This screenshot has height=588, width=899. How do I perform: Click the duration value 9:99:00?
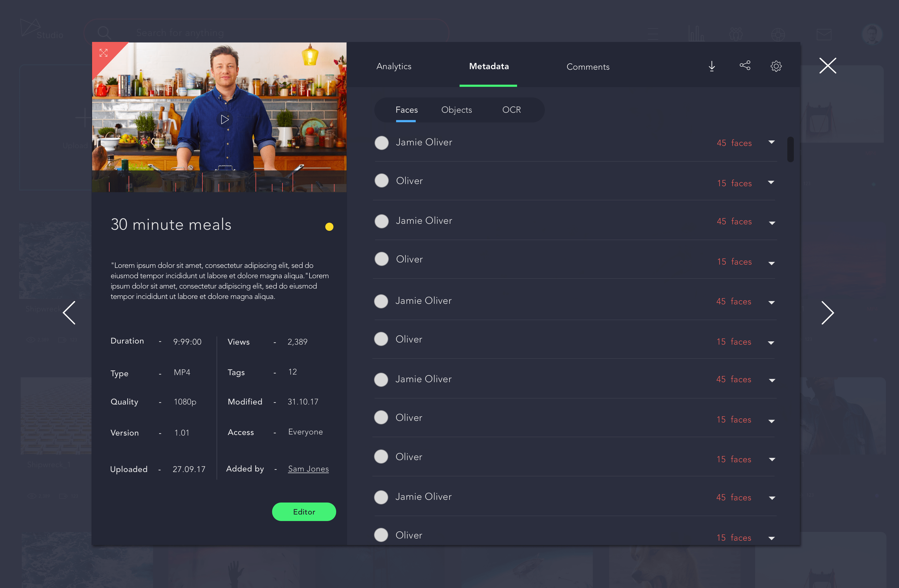click(187, 342)
